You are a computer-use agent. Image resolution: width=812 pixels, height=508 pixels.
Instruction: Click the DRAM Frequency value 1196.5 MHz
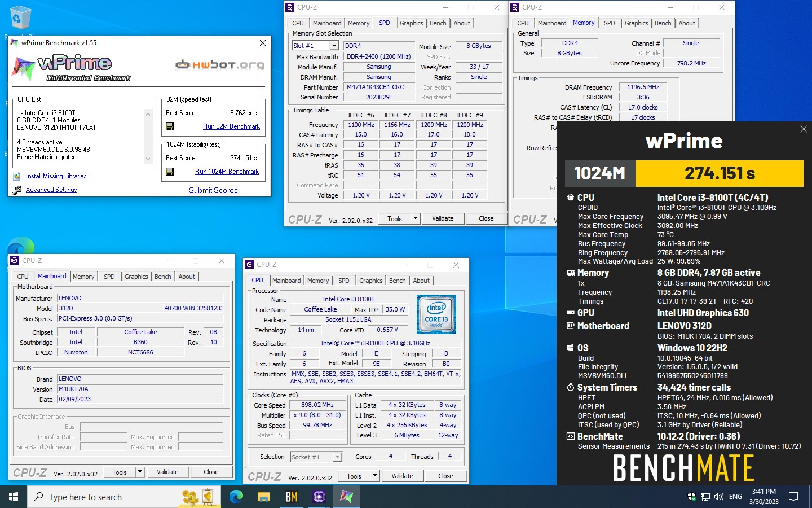(643, 87)
